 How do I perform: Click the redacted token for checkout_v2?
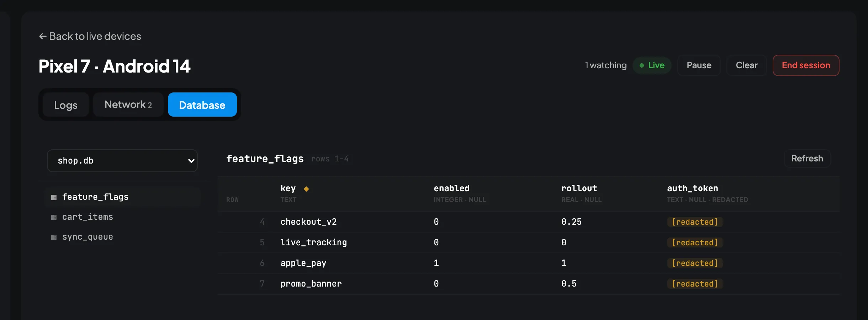click(x=695, y=222)
